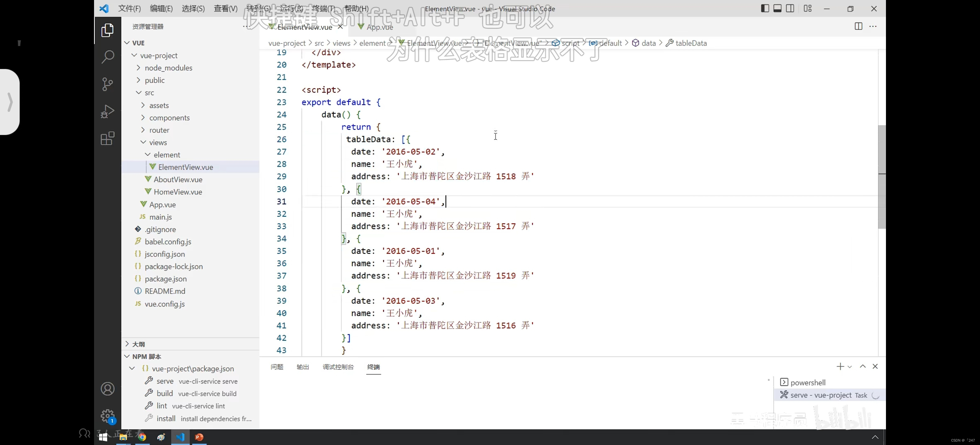
Task: Open the Explorer view in activity bar
Action: click(x=108, y=30)
